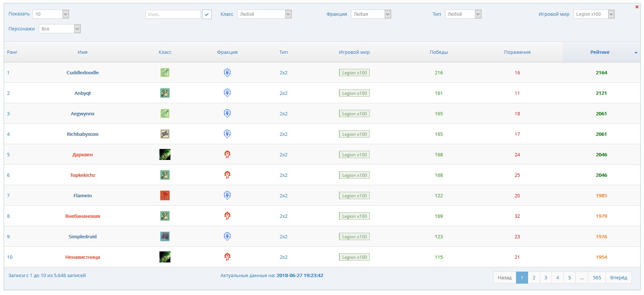
Task: Click the Вперёд next page button
Action: tap(618, 277)
